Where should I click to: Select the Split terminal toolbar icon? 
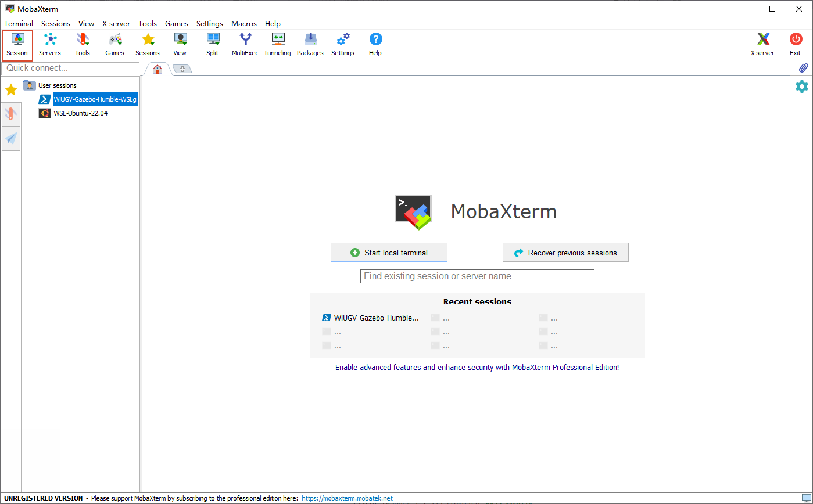(x=213, y=45)
